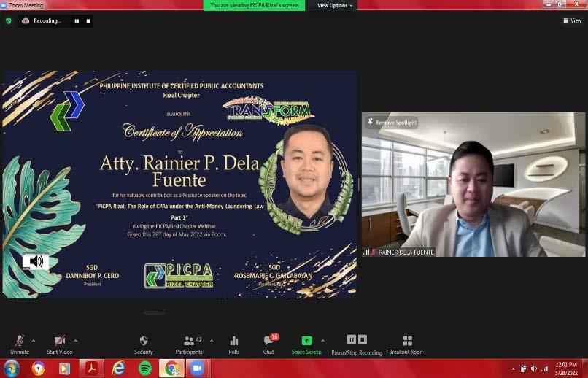Open Adobe Acrobat Reader from taskbar
This screenshot has width=588, height=378.
tap(91, 369)
